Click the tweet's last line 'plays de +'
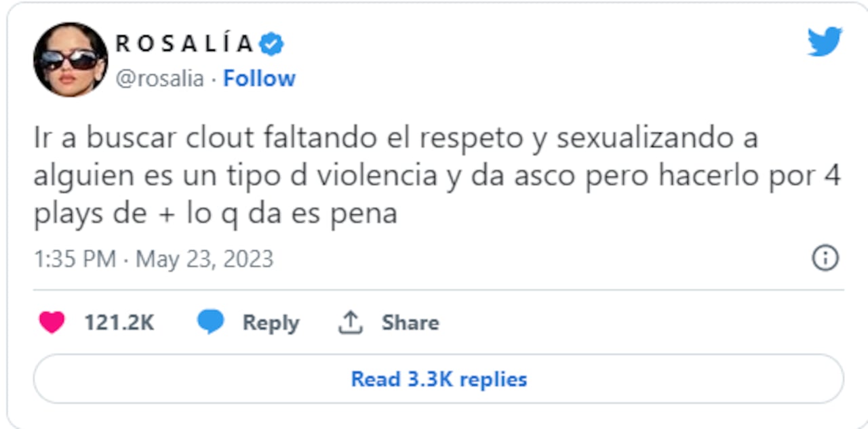Viewport: 868px width, 429px height. [x=215, y=214]
